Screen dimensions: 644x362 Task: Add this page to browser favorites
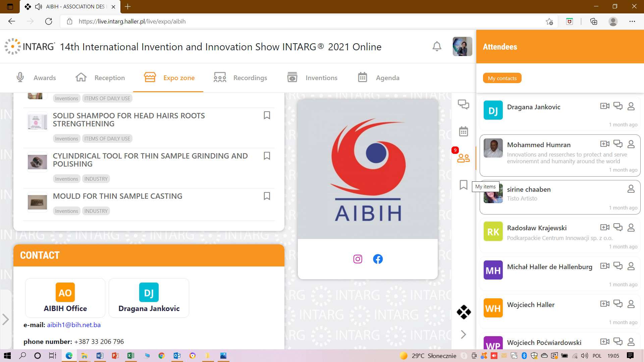[x=549, y=21]
